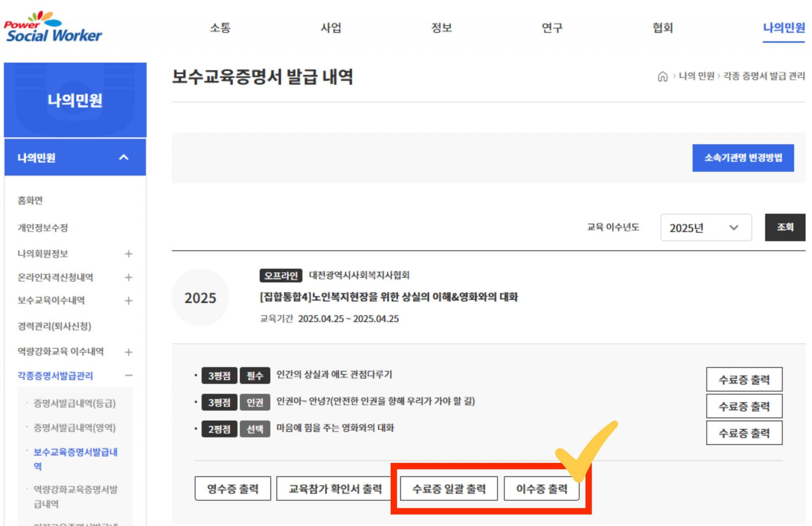812x526 pixels.
Task: Click 이수증 출력 button
Action: pos(541,489)
